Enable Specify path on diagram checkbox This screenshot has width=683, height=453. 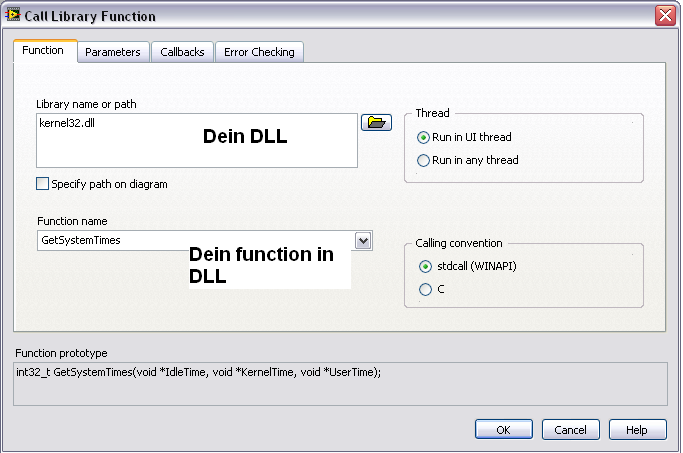coord(42,184)
